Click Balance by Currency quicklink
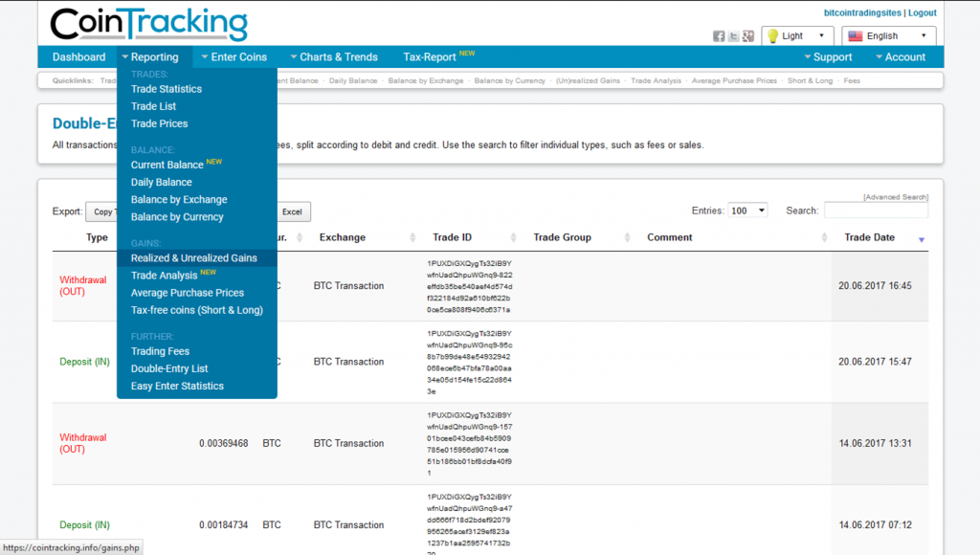Screen dimensions: 980x555 509,80
